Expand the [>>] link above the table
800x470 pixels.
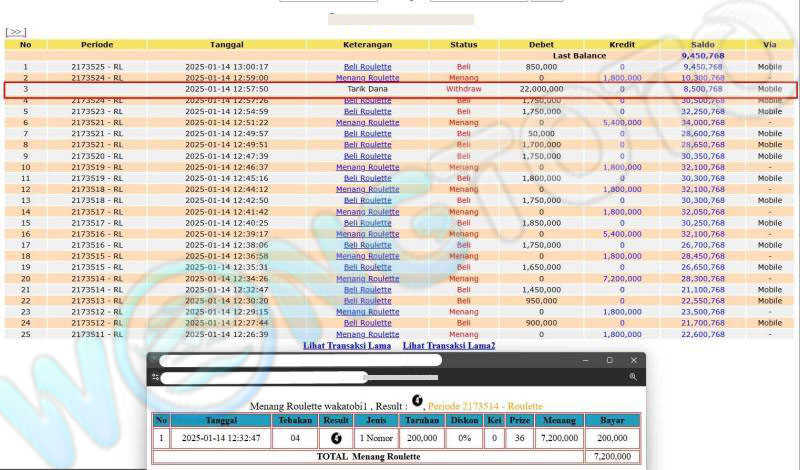pyautogui.click(x=15, y=32)
